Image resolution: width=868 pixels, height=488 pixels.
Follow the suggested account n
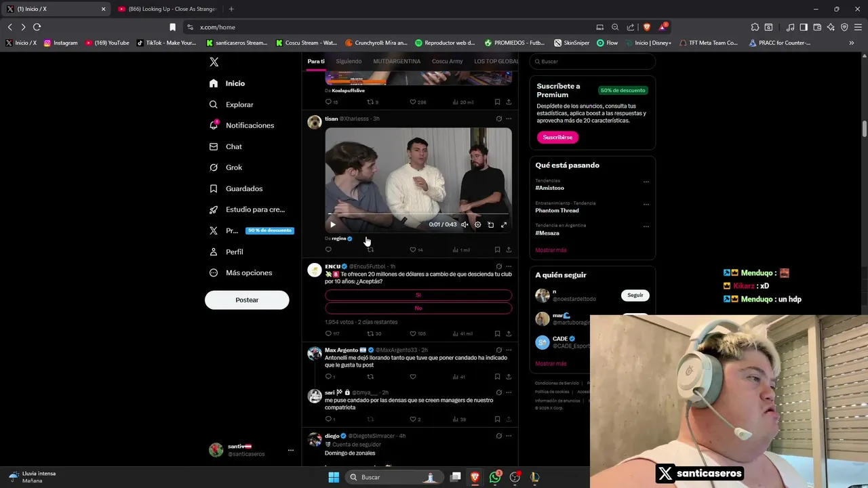point(635,295)
